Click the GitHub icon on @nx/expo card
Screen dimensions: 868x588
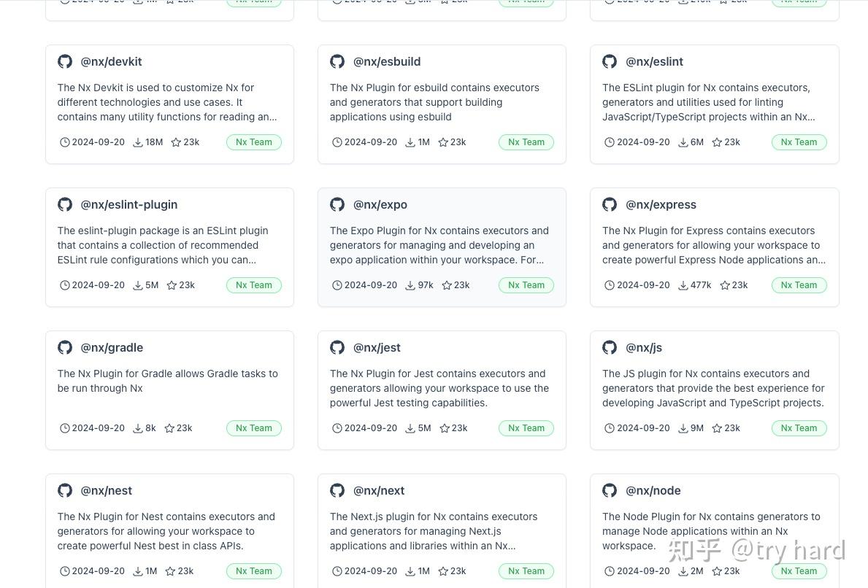337,204
